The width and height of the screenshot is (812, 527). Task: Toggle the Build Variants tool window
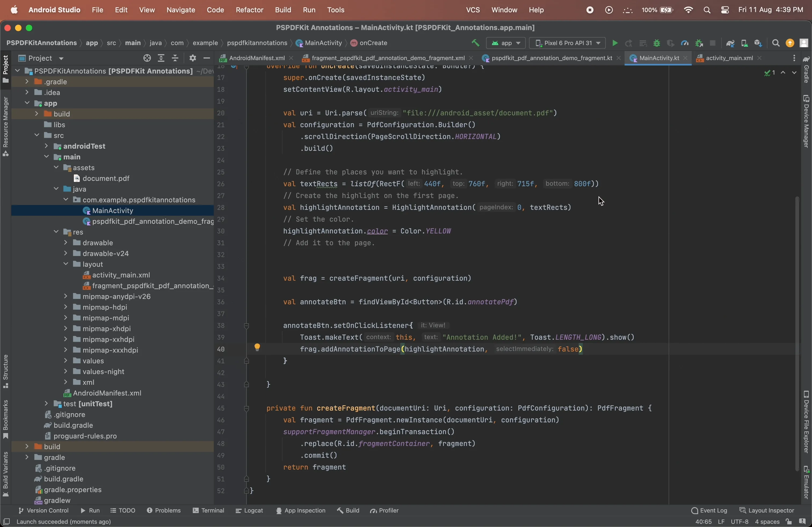[x=5, y=474]
